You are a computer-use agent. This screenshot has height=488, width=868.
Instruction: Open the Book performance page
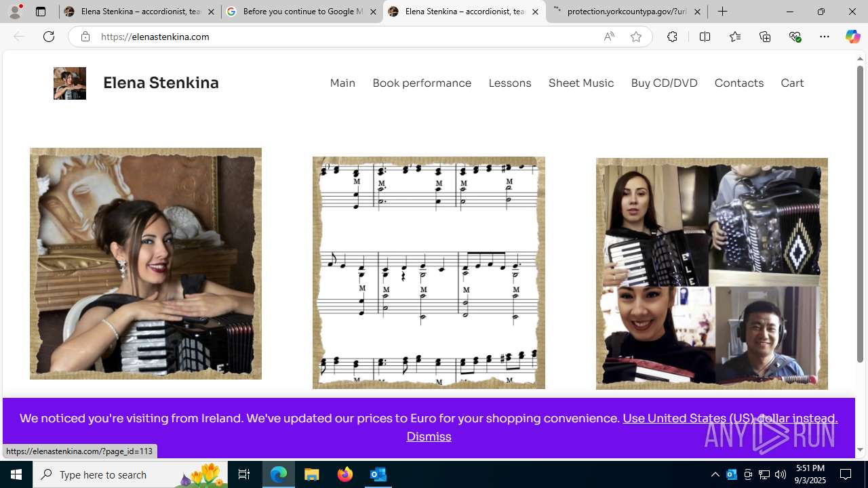tap(422, 83)
